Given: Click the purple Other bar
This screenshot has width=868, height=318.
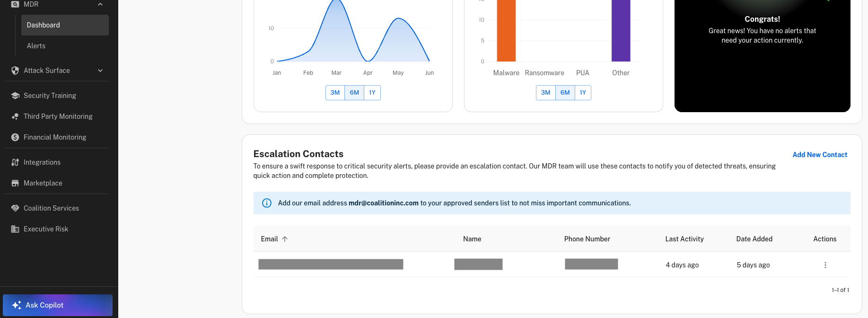Looking at the screenshot, I should [x=621, y=31].
